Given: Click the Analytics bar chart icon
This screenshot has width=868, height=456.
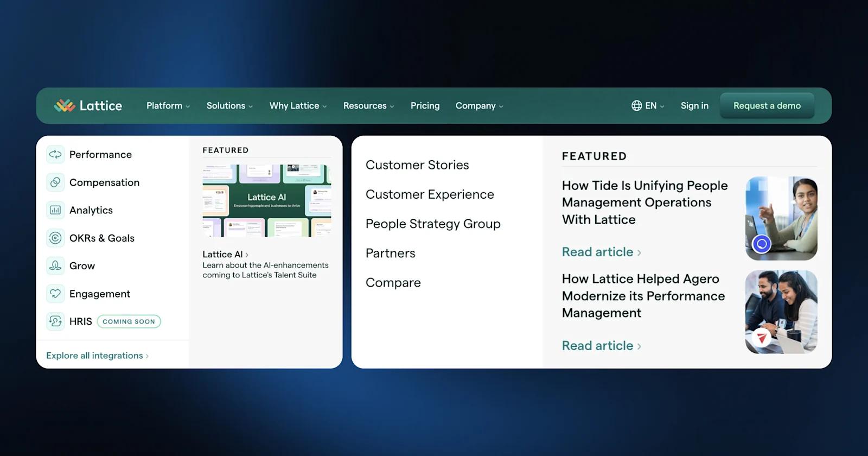Looking at the screenshot, I should [55, 210].
